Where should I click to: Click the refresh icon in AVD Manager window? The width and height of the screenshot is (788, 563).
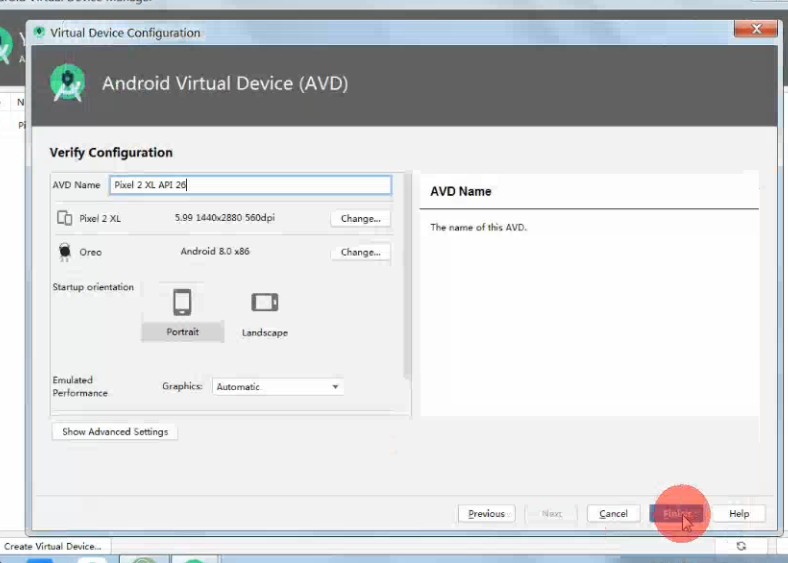pos(741,546)
